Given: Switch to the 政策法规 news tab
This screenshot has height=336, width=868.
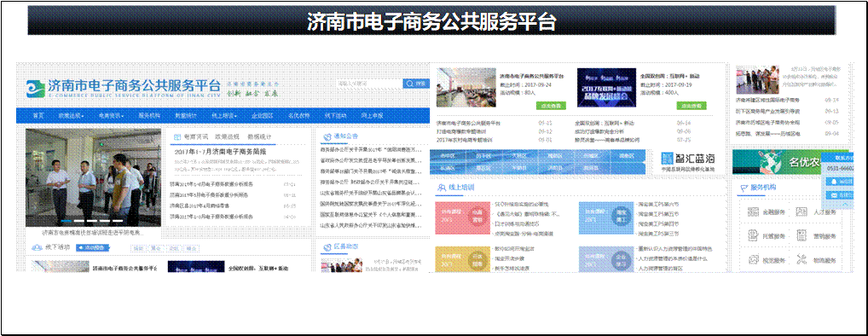Looking at the screenshot, I should pyautogui.click(x=228, y=136).
